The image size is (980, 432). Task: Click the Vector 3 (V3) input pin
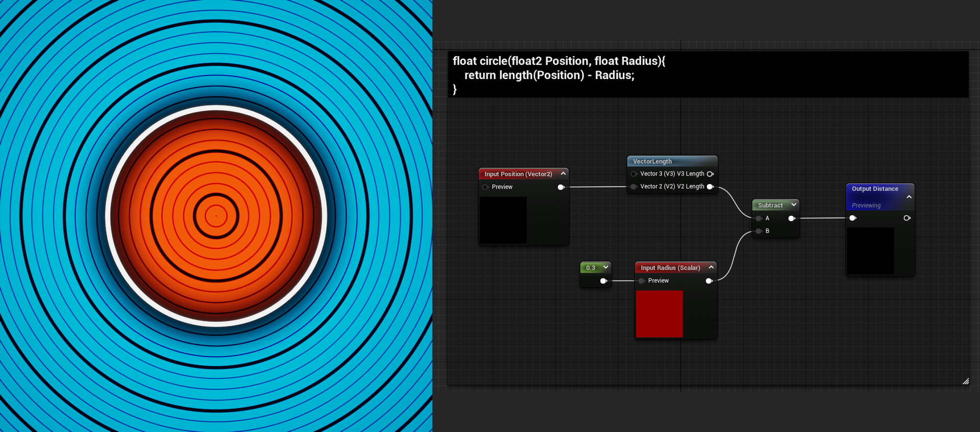pos(633,174)
